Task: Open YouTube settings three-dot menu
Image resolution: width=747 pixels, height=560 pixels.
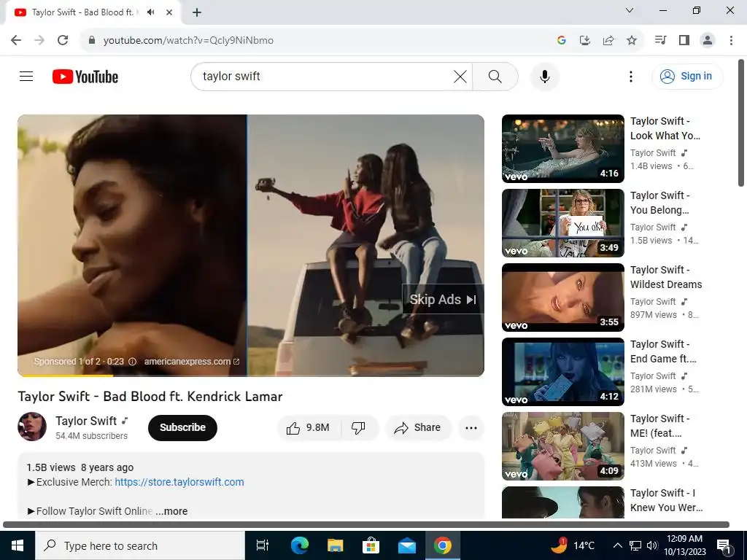Action: coord(631,76)
